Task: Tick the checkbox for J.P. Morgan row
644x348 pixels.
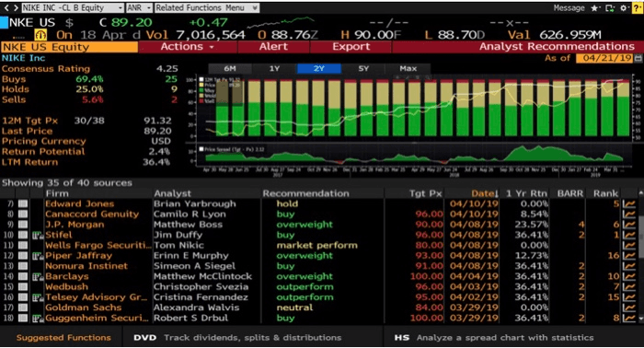Action: click(x=23, y=225)
